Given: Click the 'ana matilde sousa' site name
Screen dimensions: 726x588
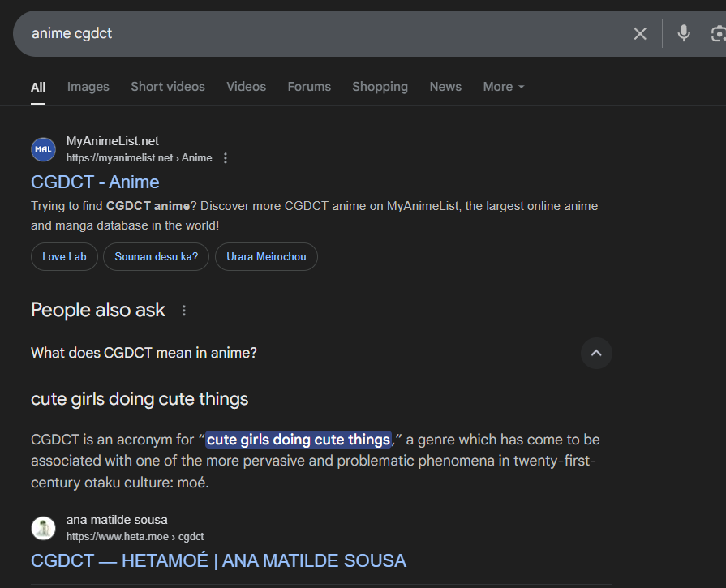Looking at the screenshot, I should (x=117, y=520).
